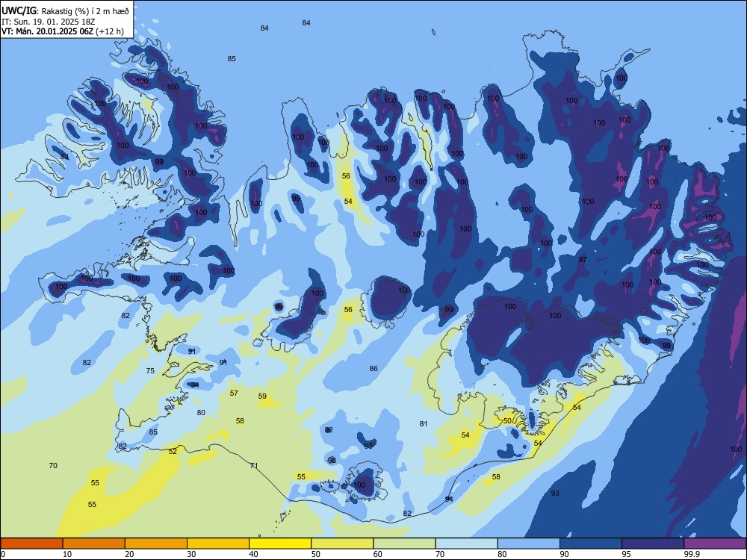Click the map value '97'
The image size is (747, 560).
tap(583, 260)
